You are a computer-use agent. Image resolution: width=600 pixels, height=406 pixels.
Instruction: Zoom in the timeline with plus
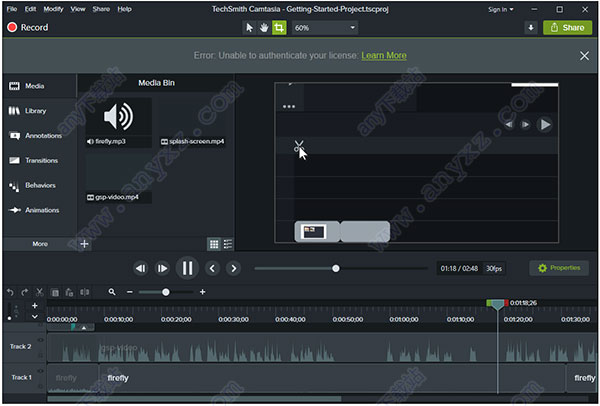pyautogui.click(x=202, y=292)
